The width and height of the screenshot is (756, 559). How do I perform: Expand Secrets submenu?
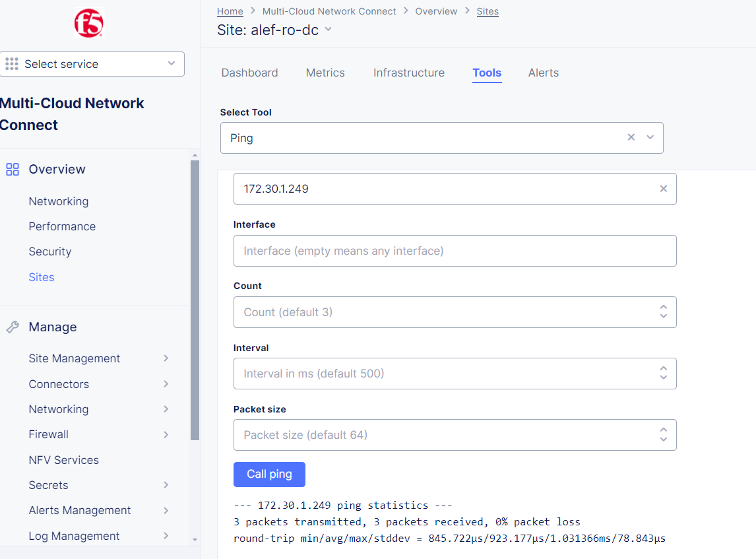click(x=166, y=484)
